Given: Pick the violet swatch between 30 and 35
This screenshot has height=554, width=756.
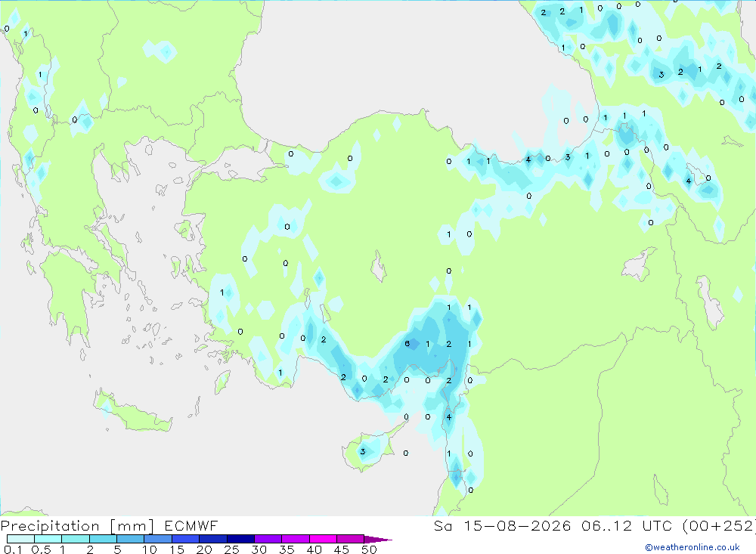Looking at the screenshot, I should pyautogui.click(x=268, y=539).
